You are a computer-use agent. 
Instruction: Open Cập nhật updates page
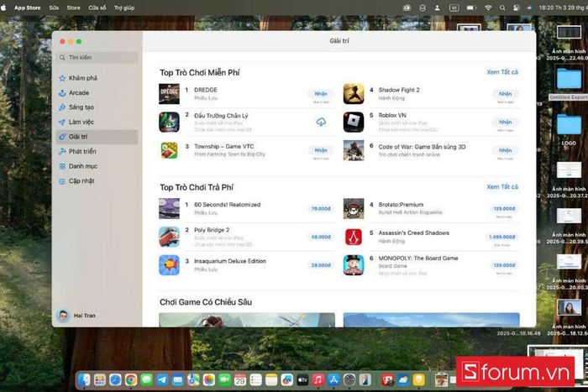tap(97, 181)
